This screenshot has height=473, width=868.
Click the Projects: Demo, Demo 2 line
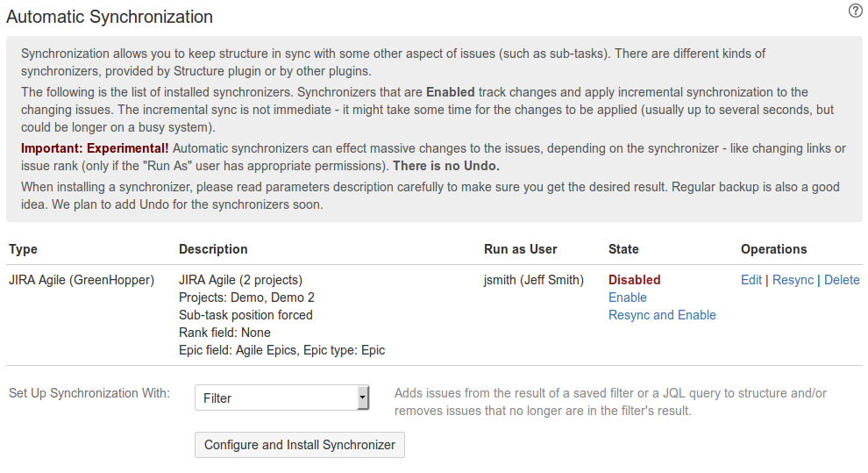tap(246, 297)
